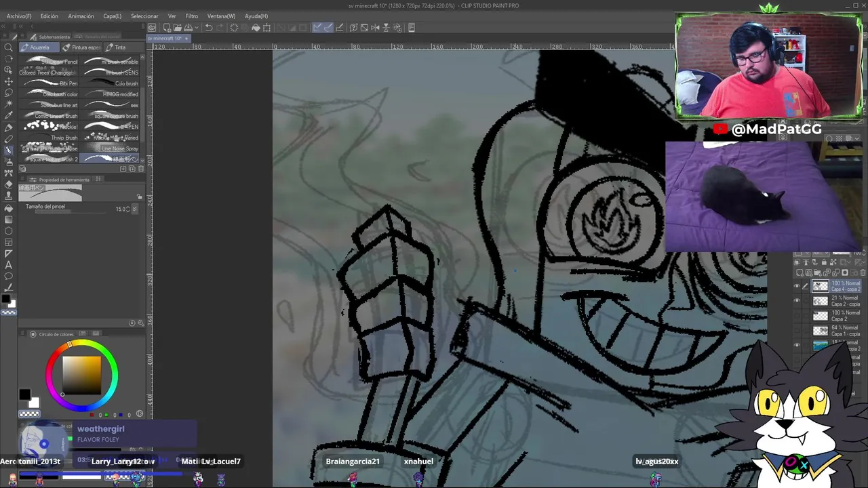Choose the Line Noise Spray brush
This screenshot has height=488, width=868.
pyautogui.click(x=110, y=148)
